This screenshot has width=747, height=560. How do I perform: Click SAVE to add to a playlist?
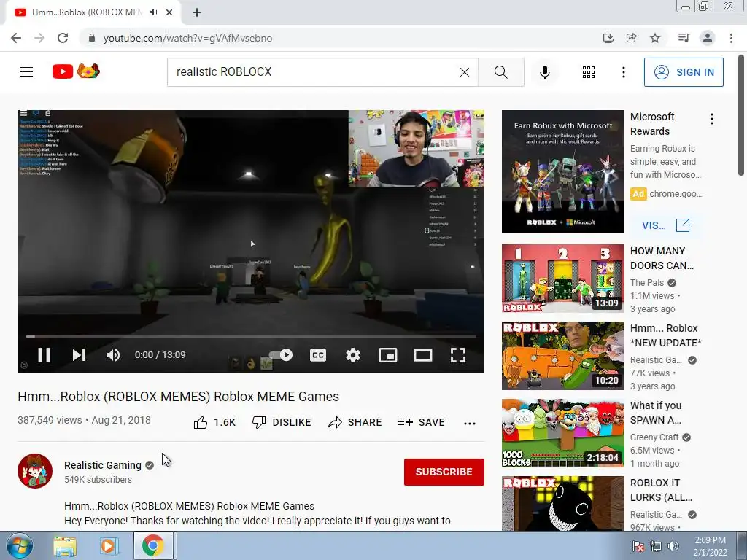coord(421,422)
